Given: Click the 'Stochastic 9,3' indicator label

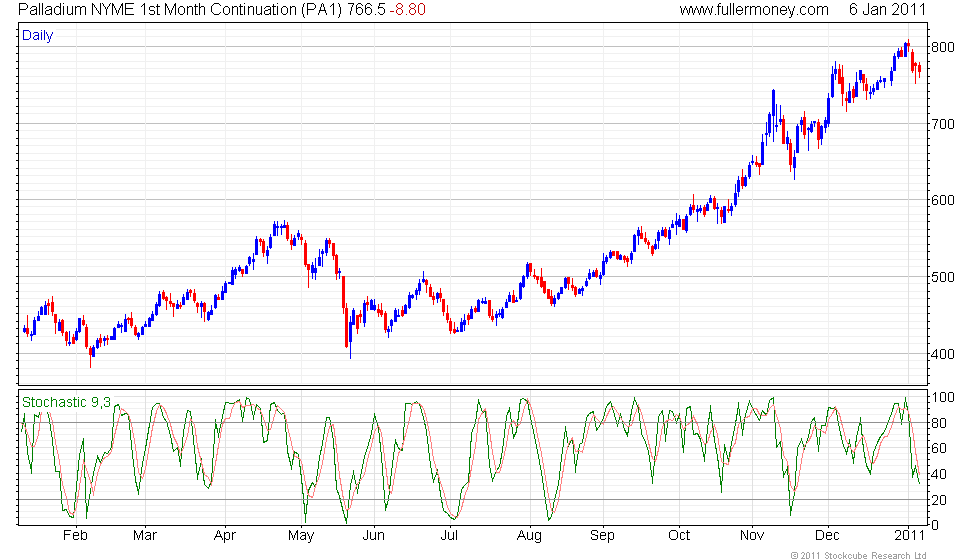Looking at the screenshot, I should pos(66,402).
